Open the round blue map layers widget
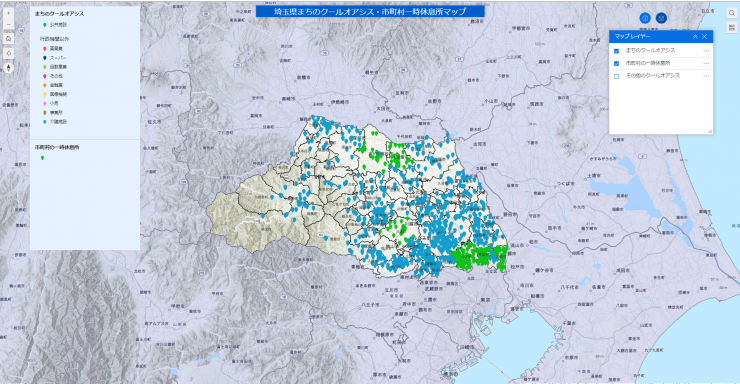Viewport: 740px width, 384px height. pos(661,18)
